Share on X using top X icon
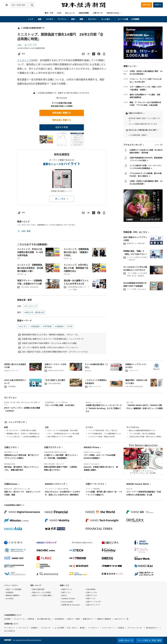The image size is (167, 644). click(93, 54)
